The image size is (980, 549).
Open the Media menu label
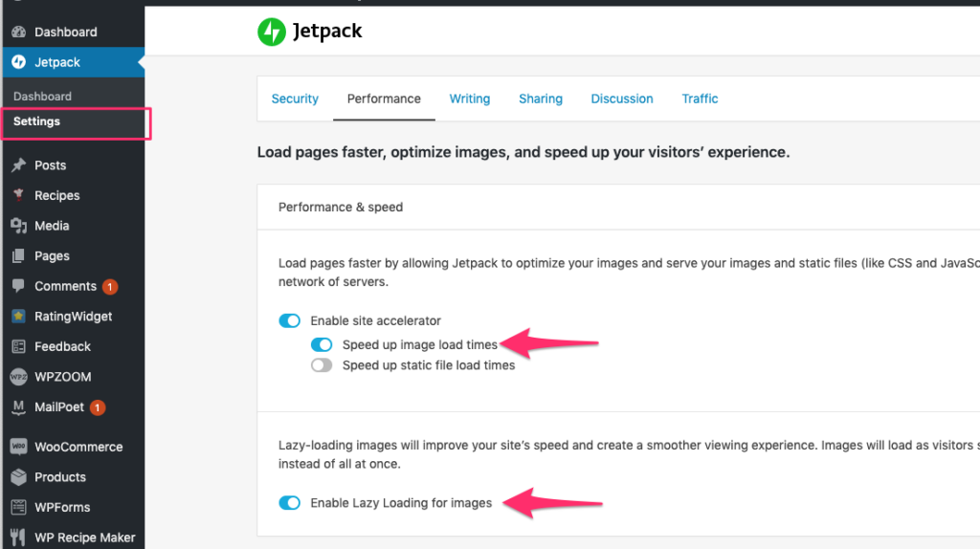click(x=52, y=226)
